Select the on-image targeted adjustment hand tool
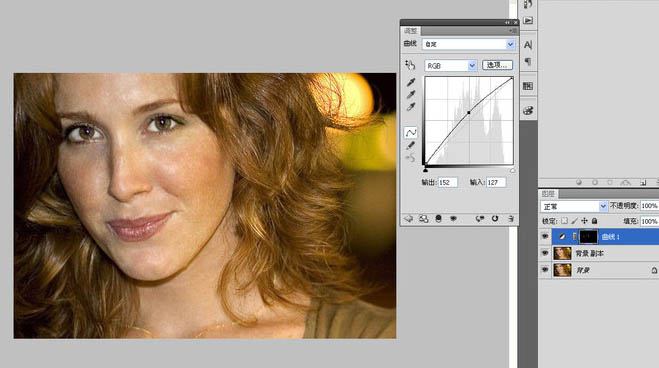The width and height of the screenshot is (659, 368). tap(410, 64)
